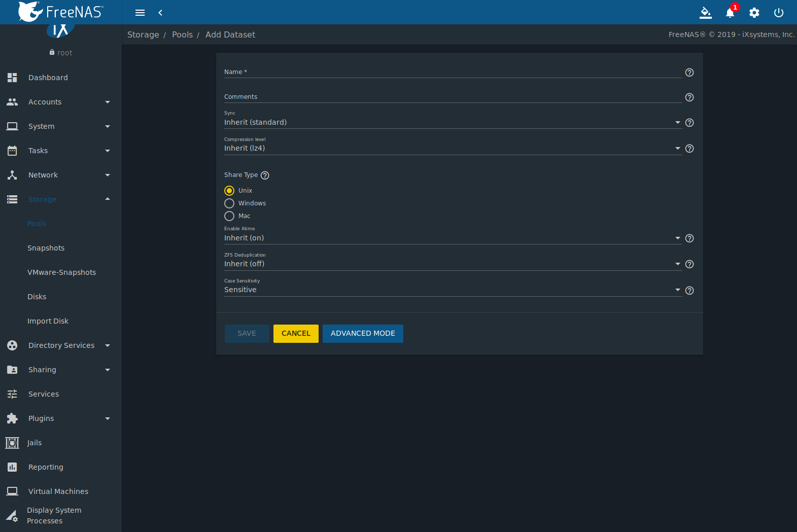Click the Reporting chart icon
Viewport: 797px width, 532px height.
(12, 467)
